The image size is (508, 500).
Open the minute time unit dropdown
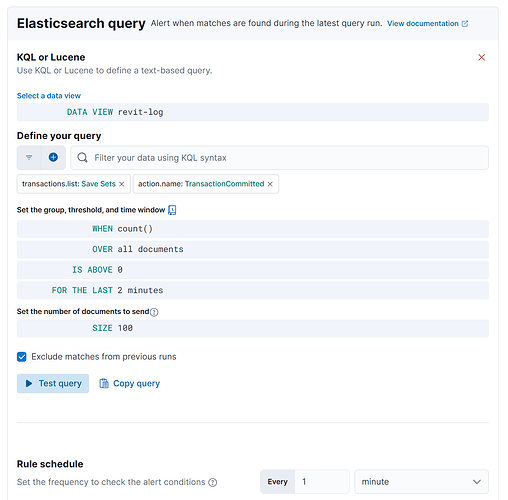pyautogui.click(x=421, y=482)
